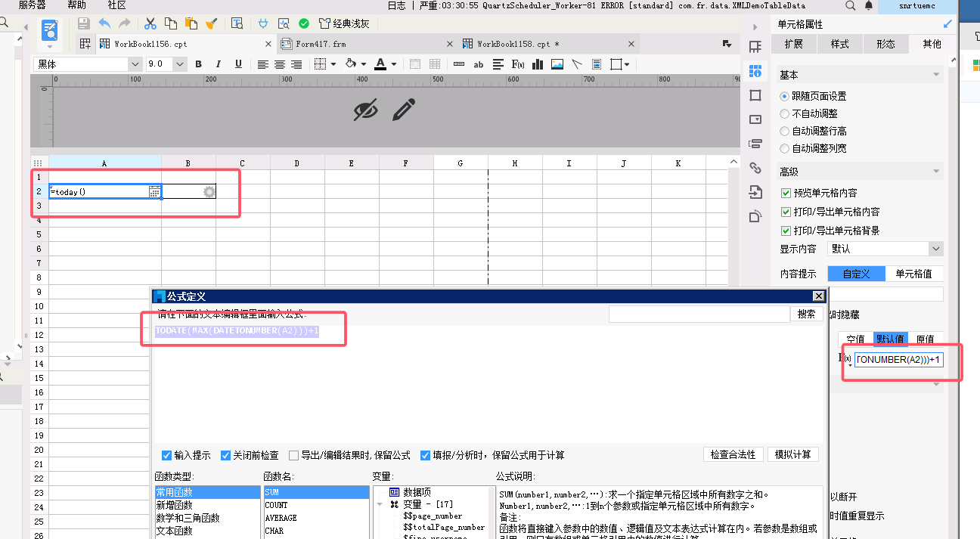
Task: Click the 模拟计算 button
Action: pyautogui.click(x=793, y=454)
